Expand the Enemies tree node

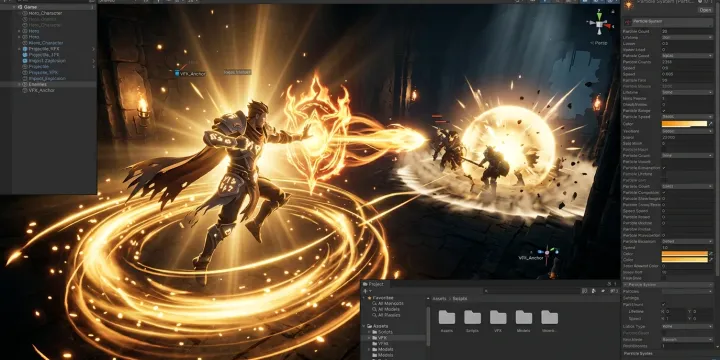click(19, 84)
